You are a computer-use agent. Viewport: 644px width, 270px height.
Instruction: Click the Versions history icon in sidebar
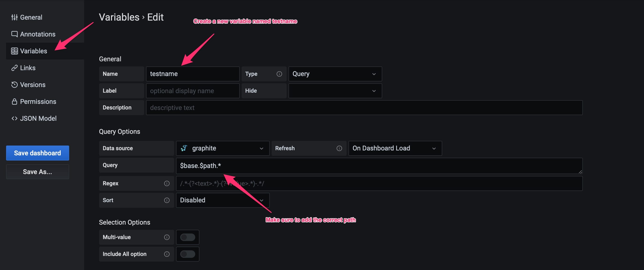[14, 85]
